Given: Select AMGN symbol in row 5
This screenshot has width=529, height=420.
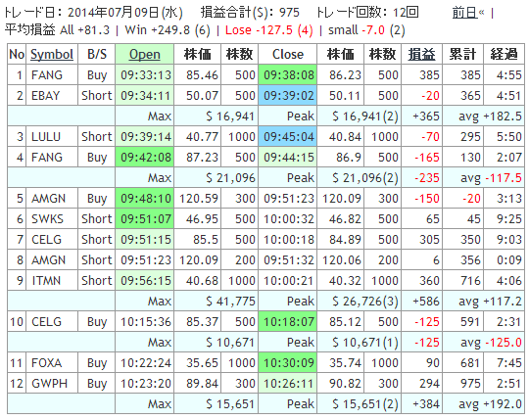Looking at the screenshot, I should coord(48,198).
